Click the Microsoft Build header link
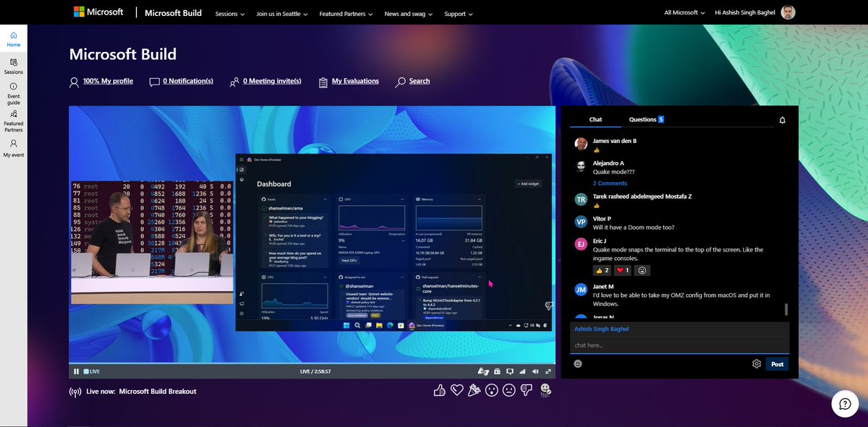The width and height of the screenshot is (868, 427). click(x=173, y=13)
